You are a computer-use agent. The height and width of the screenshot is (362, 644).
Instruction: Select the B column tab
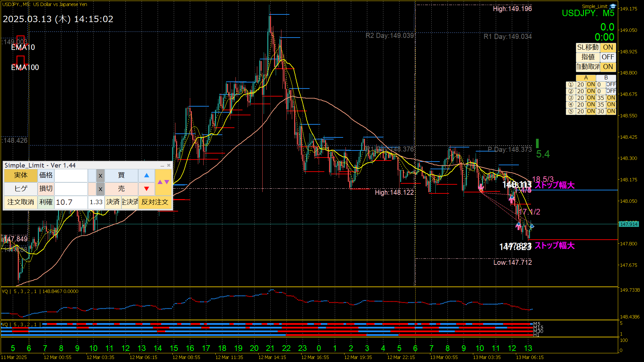pyautogui.click(x=606, y=78)
